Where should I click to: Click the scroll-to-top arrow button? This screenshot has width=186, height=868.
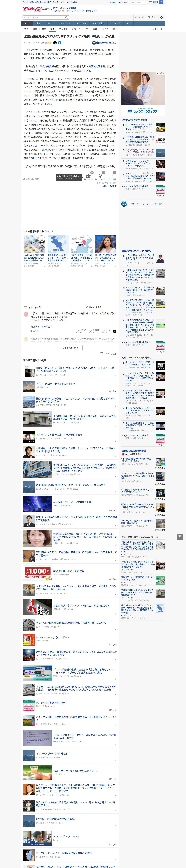click(180, 537)
